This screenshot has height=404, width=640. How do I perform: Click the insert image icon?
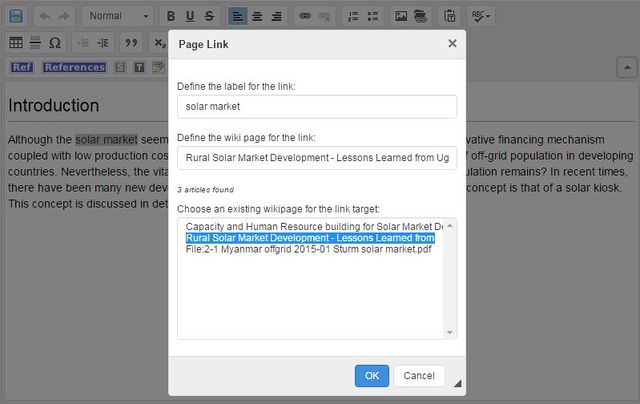click(x=401, y=16)
